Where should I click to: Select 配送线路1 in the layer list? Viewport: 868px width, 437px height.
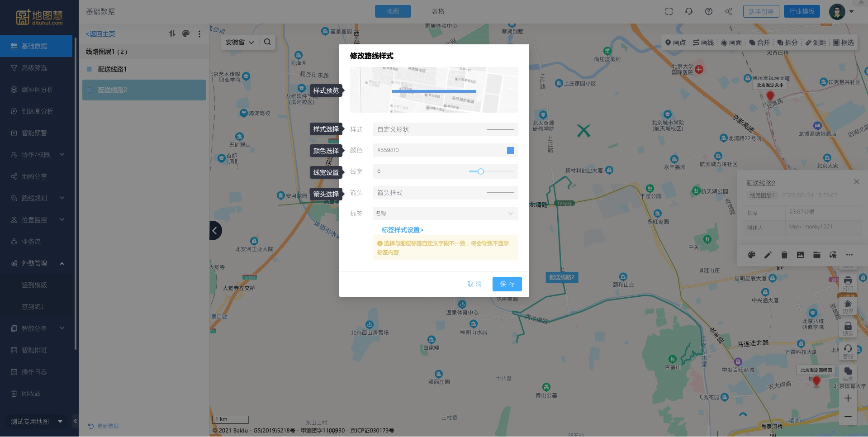click(112, 69)
